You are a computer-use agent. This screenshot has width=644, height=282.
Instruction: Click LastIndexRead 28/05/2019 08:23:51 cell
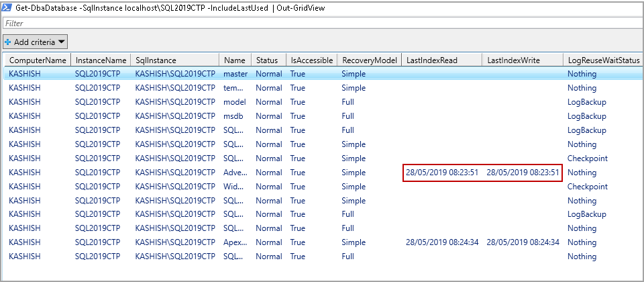(442, 173)
